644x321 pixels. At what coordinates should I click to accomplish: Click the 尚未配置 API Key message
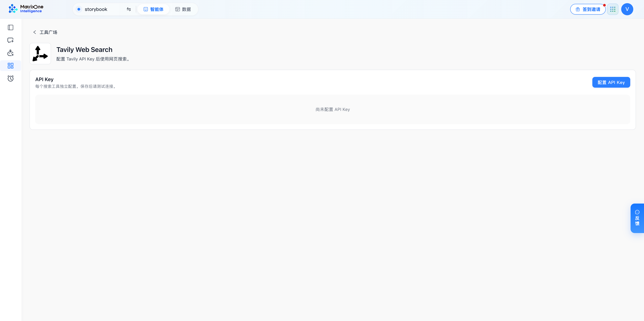[333, 109]
